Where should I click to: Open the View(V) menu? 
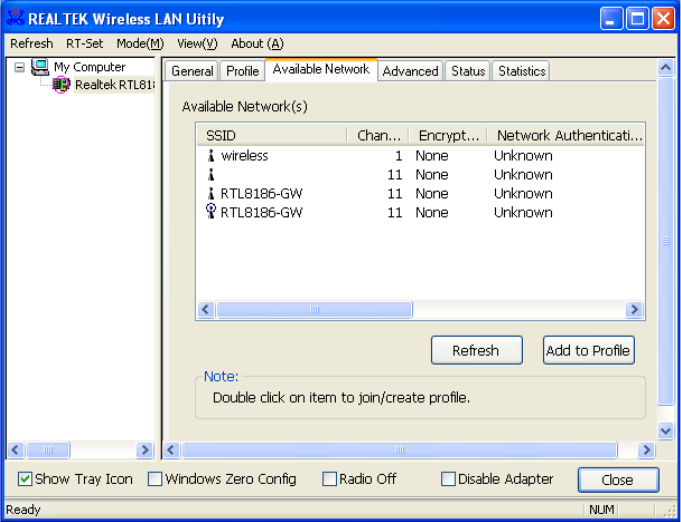coord(197,44)
